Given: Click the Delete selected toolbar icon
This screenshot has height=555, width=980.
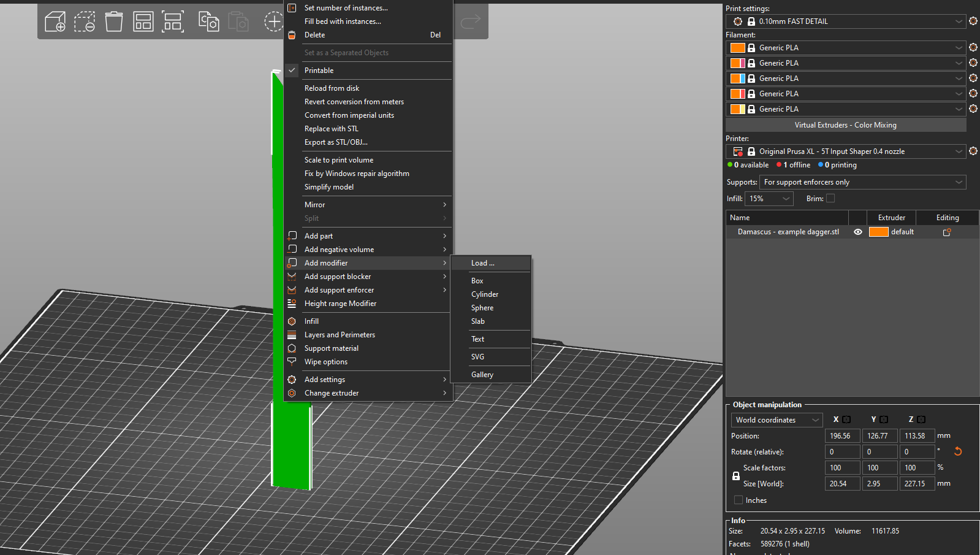Looking at the screenshot, I should click(x=85, y=21).
